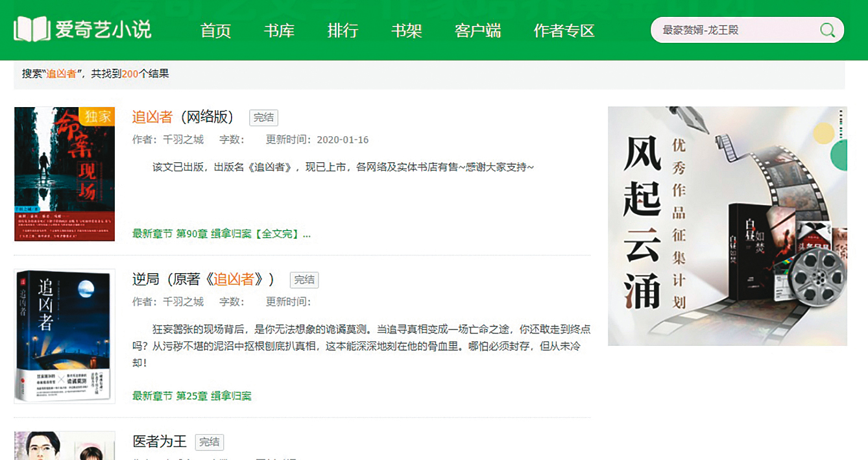Click the 爱奇艺小说 logo text
This screenshot has width=868, height=460.
(x=103, y=29)
